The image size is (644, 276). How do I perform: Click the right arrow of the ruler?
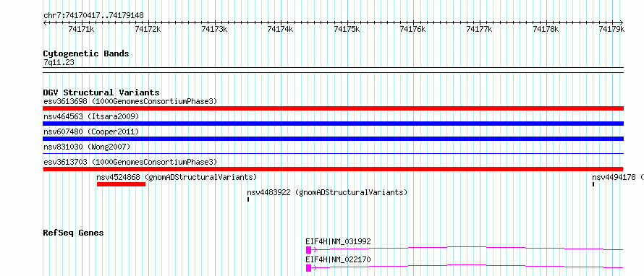point(621,22)
